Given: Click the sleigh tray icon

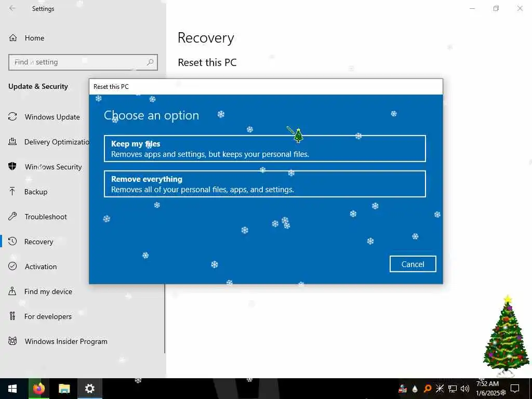Looking at the screenshot, I should pos(403,389).
